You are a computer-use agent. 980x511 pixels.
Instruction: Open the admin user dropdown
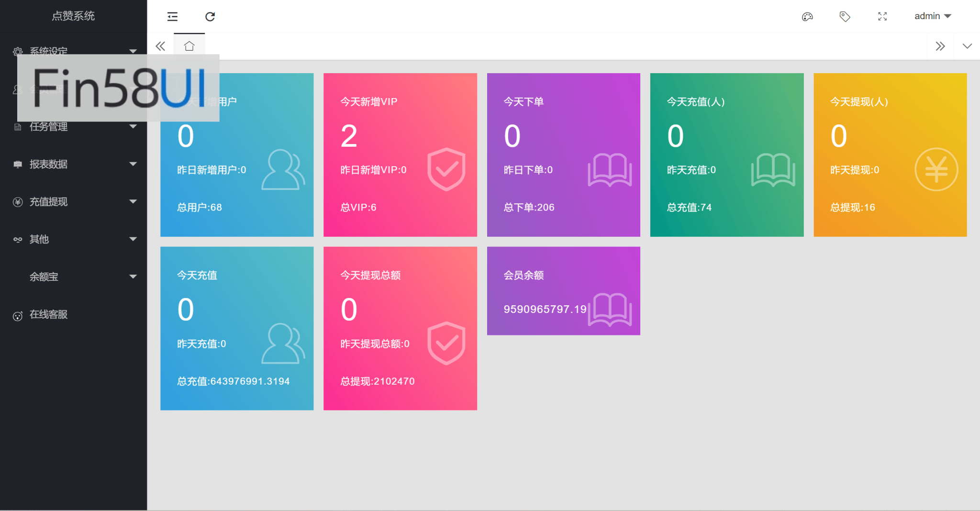pyautogui.click(x=932, y=16)
